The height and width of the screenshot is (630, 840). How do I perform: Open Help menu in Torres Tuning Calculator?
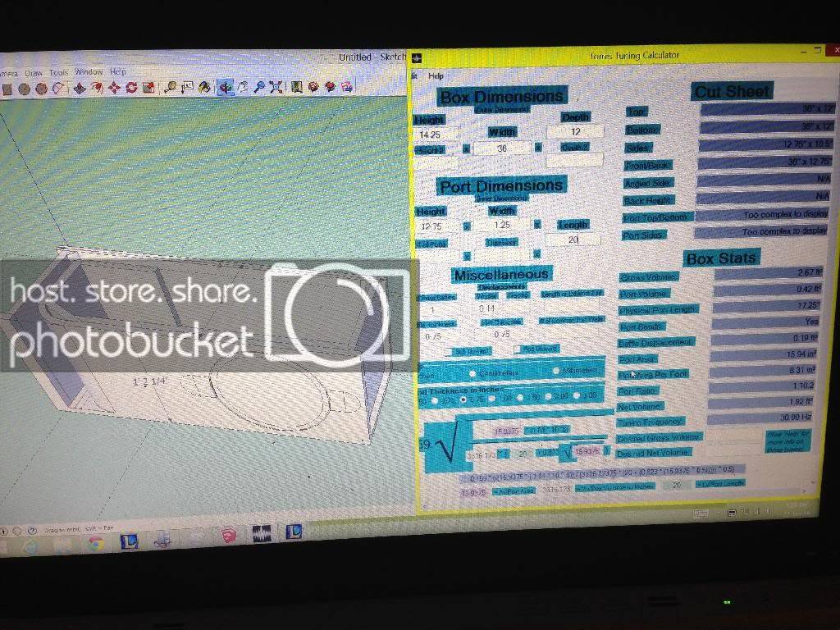pyautogui.click(x=436, y=76)
